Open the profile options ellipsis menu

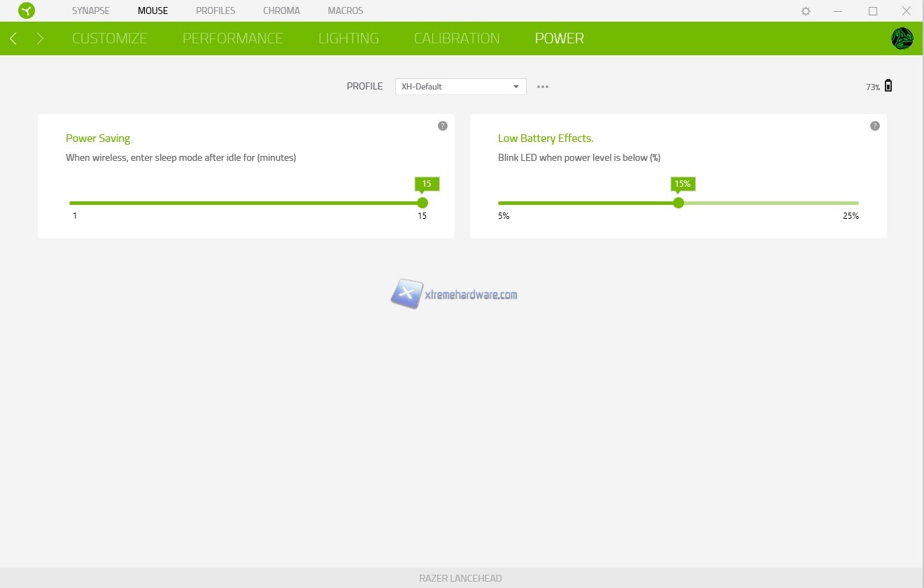(x=543, y=87)
